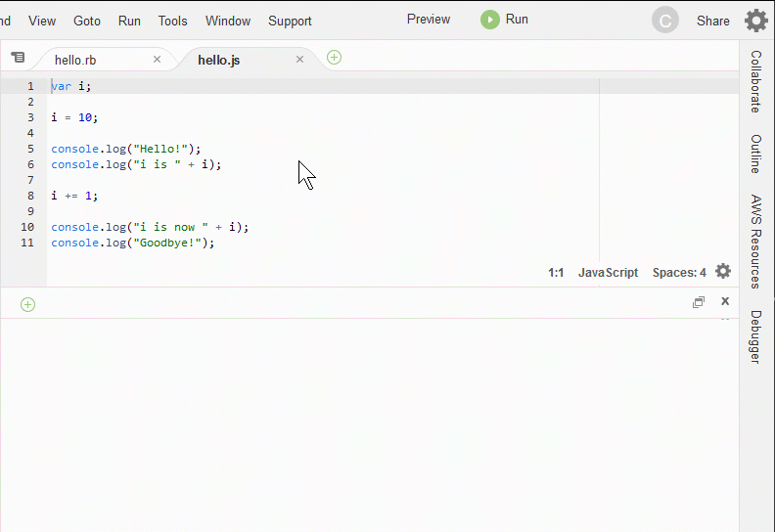Add new tab in bottom console pane

click(x=27, y=304)
